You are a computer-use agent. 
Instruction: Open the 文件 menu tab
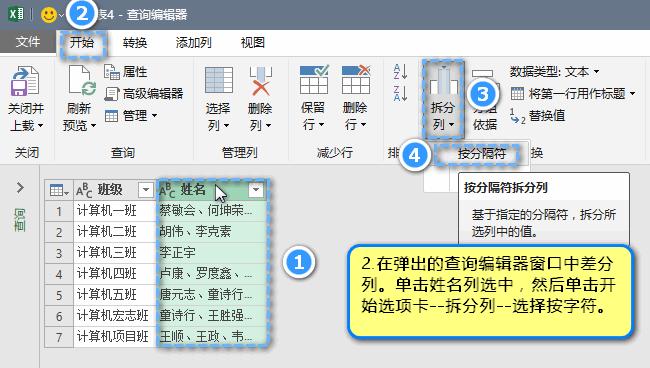[28, 42]
